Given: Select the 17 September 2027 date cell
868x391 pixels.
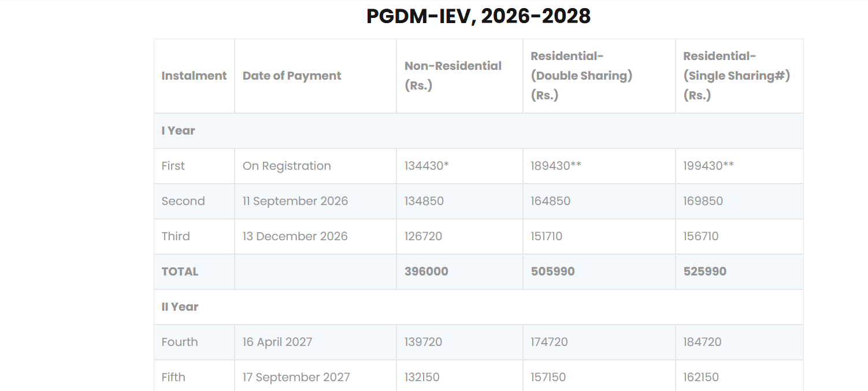Looking at the screenshot, I should pyautogui.click(x=296, y=377).
